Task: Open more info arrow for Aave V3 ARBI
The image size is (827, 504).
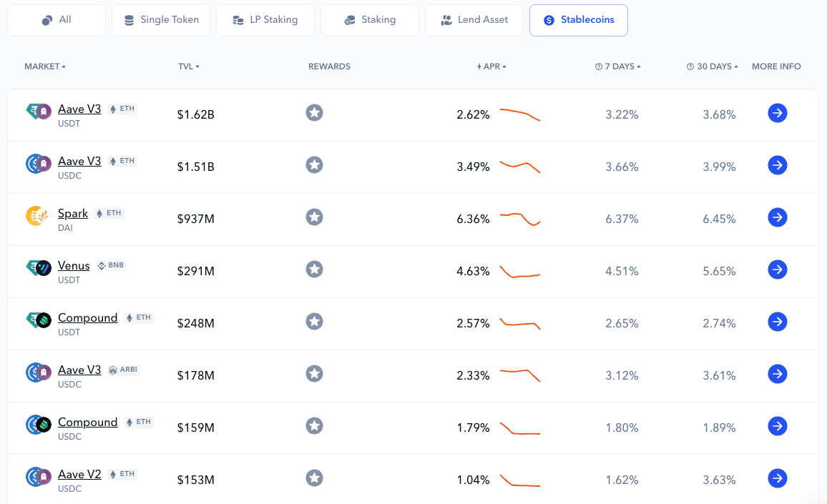Action: [778, 374]
